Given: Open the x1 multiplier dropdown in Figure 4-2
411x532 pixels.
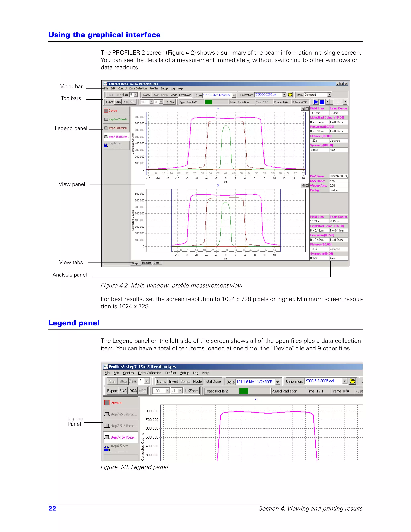Looking at the screenshot, I should pyautogui.click(x=161, y=102).
